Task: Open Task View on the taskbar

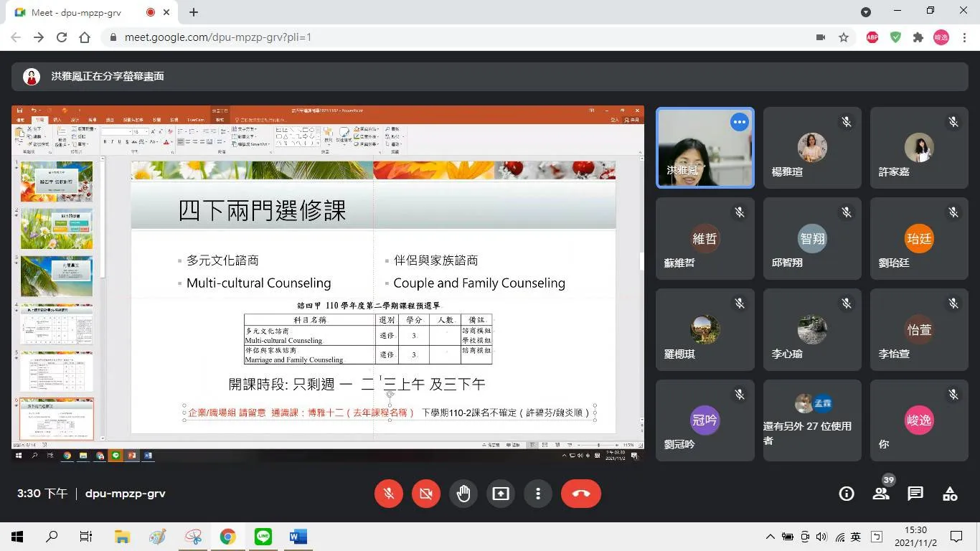Action: [x=86, y=536]
